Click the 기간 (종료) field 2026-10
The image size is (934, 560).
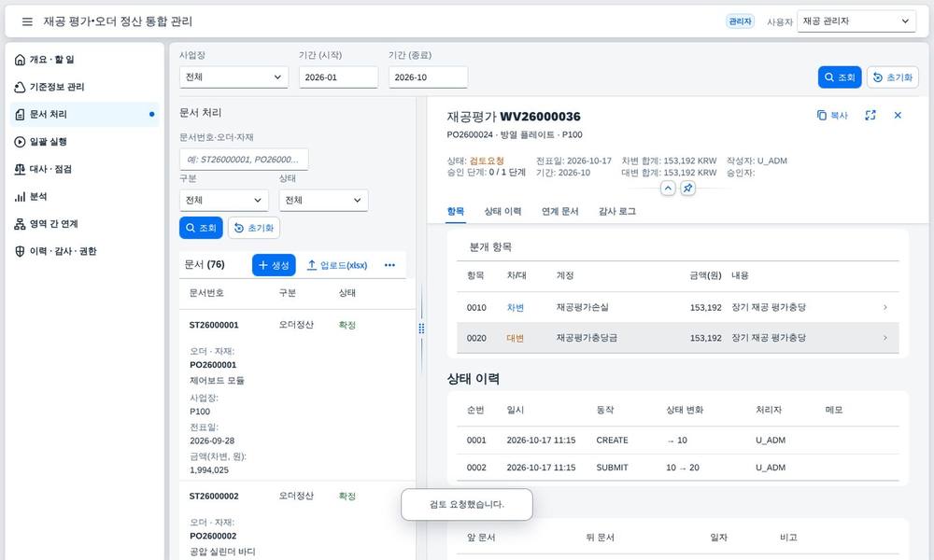[428, 77]
